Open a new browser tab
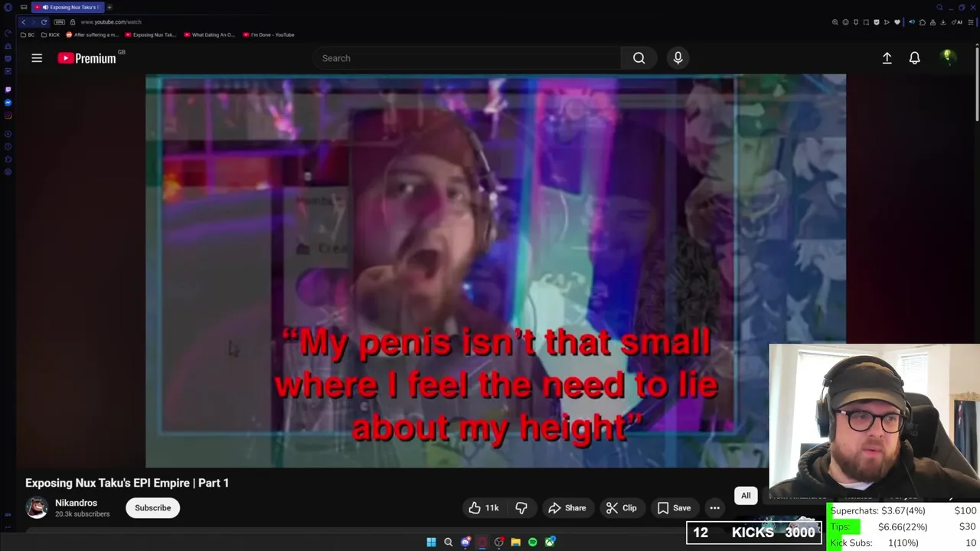Image resolution: width=980 pixels, height=551 pixels. click(x=109, y=7)
